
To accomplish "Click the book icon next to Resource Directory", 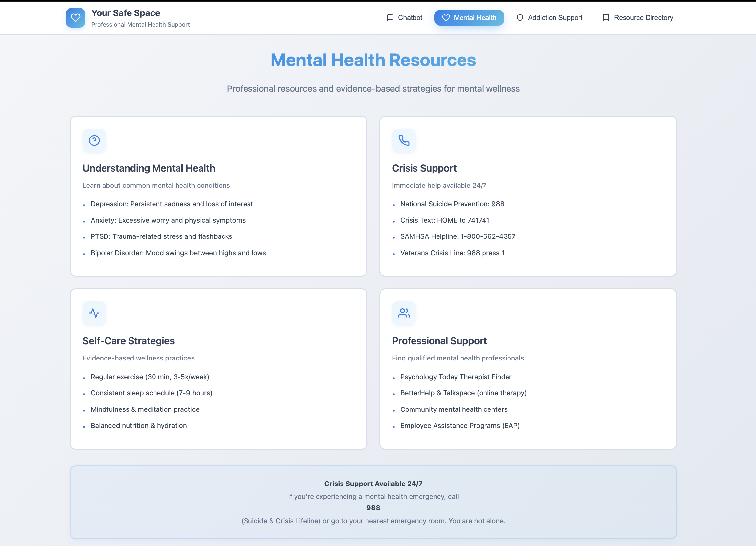I will (606, 18).
